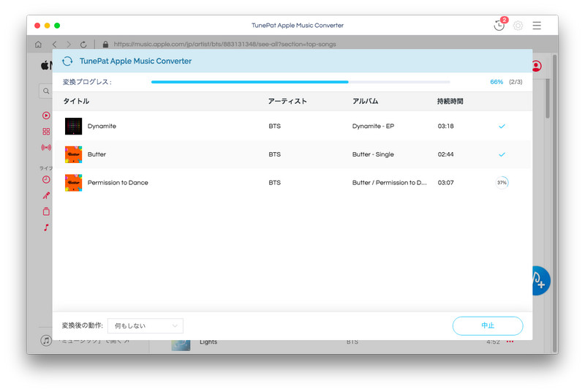Click duration 02:44
Screen dimensions: 585x392
(x=446, y=154)
